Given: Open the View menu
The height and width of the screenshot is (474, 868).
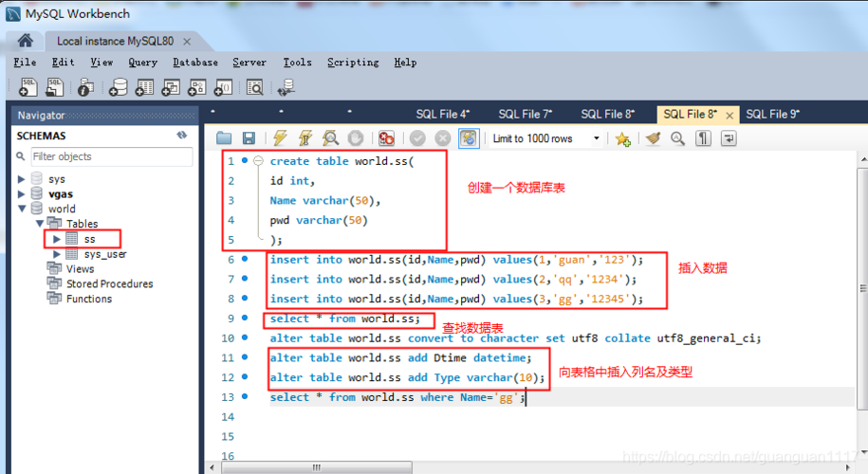Looking at the screenshot, I should (x=102, y=62).
